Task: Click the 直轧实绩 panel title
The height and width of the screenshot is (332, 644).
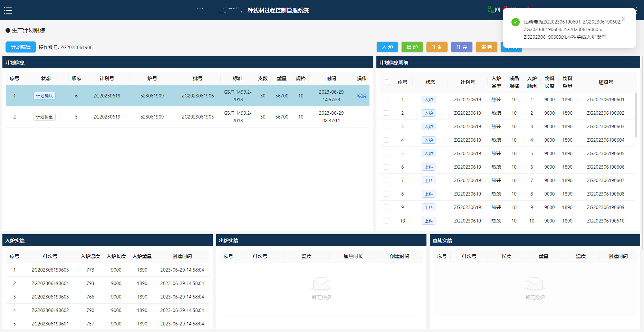Action: pyautogui.click(x=442, y=240)
